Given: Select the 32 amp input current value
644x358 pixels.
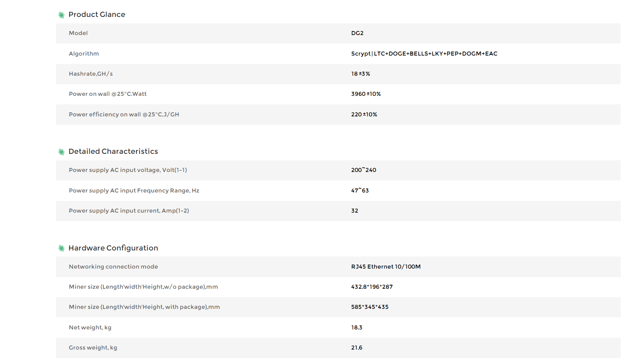Looking at the screenshot, I should coord(354,211).
